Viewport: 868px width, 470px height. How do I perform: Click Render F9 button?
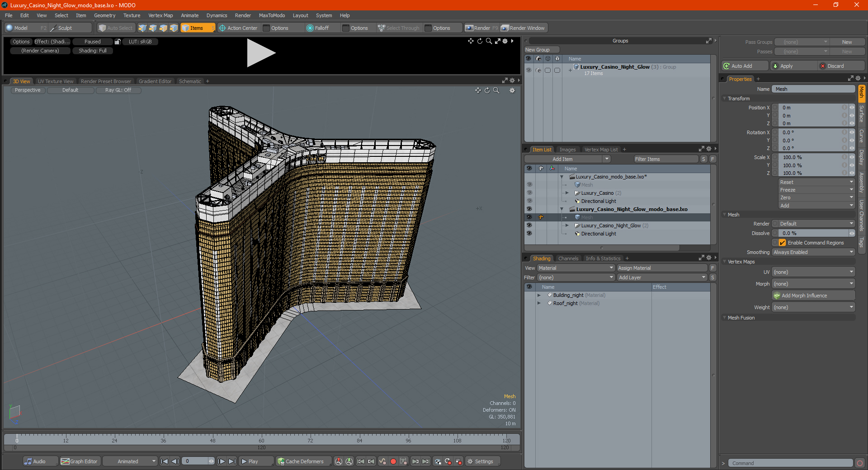point(481,28)
